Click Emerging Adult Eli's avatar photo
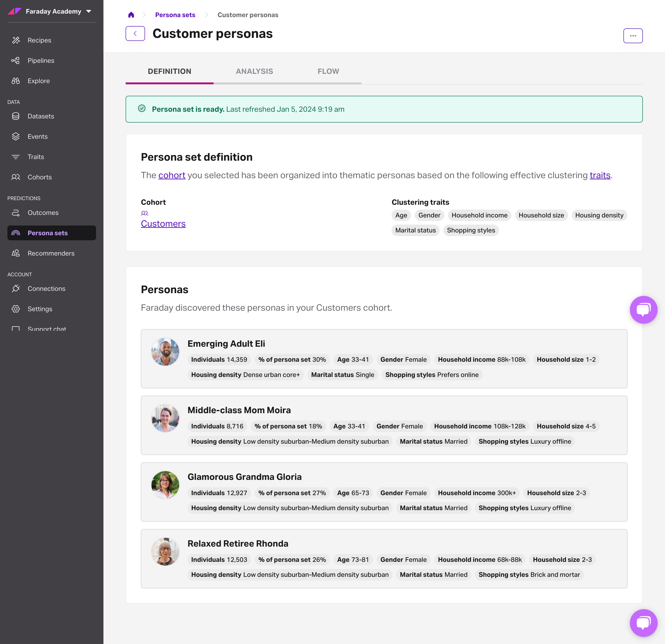Image resolution: width=665 pixels, height=644 pixels. coord(165,352)
